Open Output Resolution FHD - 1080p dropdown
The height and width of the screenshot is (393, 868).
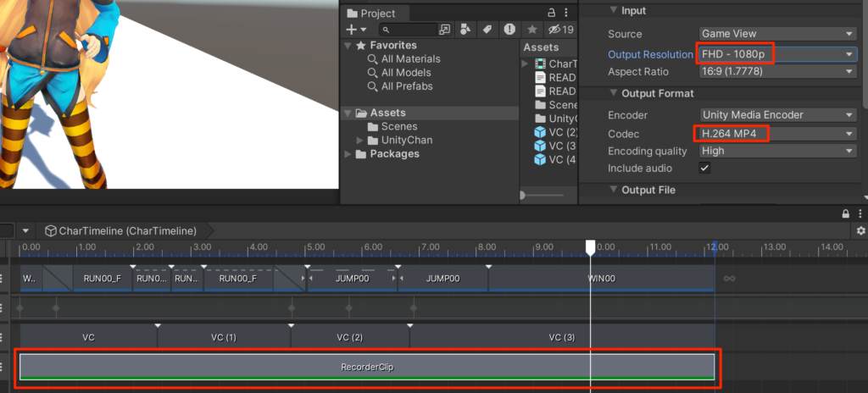777,54
